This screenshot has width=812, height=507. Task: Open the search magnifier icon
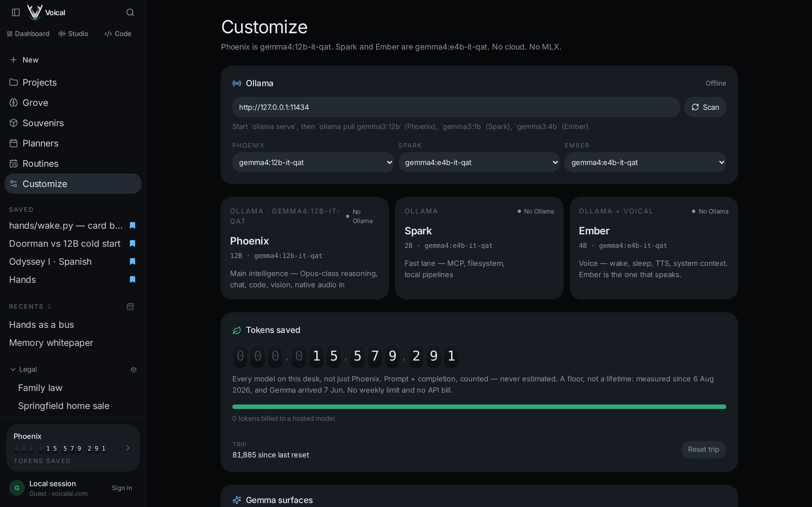coord(130,12)
